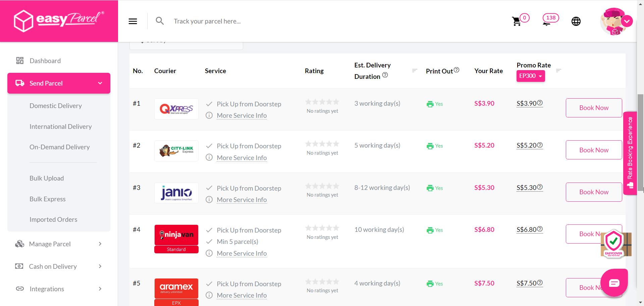The width and height of the screenshot is (644, 306).
Task: Open the shopping cart icon
Action: (x=516, y=21)
